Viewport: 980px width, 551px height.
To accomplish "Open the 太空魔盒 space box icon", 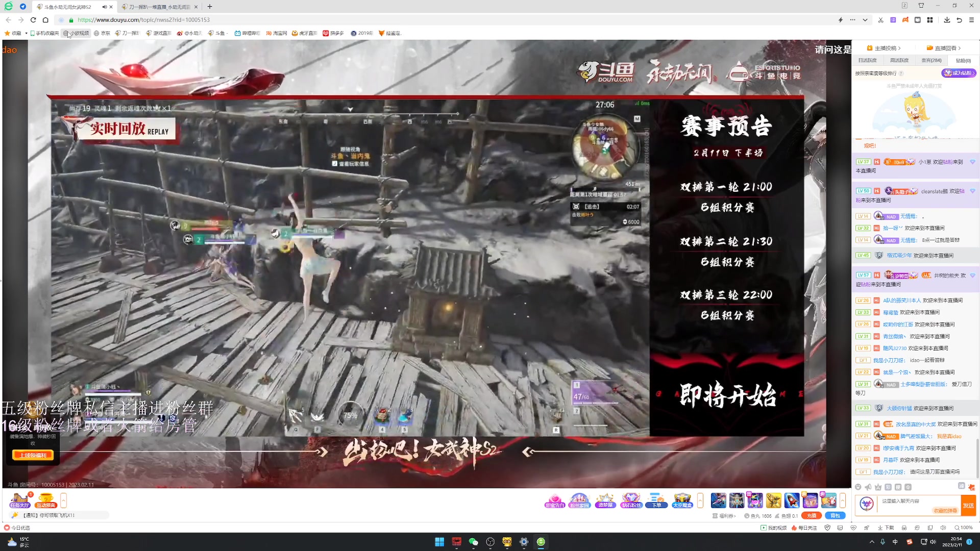I will tap(682, 501).
